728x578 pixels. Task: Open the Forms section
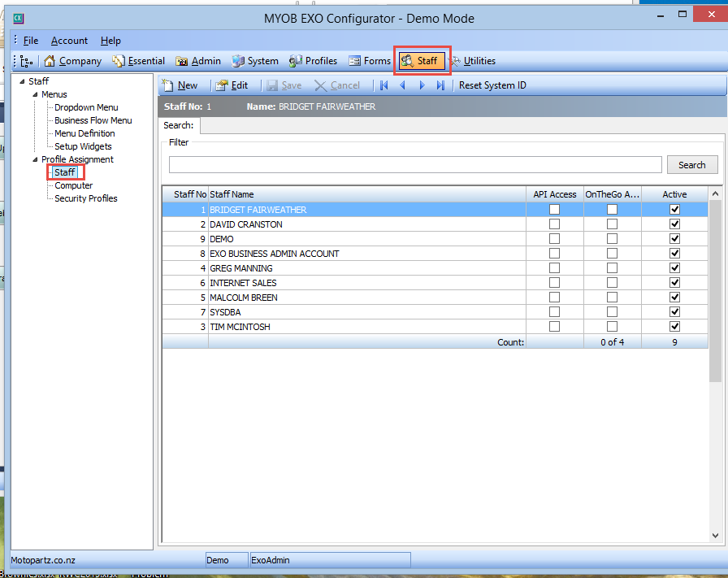pyautogui.click(x=370, y=61)
